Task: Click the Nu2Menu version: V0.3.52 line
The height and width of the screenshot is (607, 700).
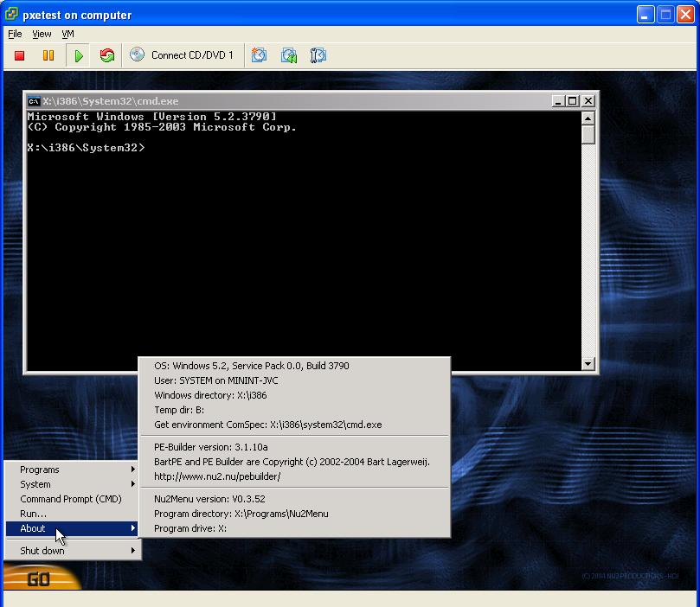Action: (x=295, y=499)
